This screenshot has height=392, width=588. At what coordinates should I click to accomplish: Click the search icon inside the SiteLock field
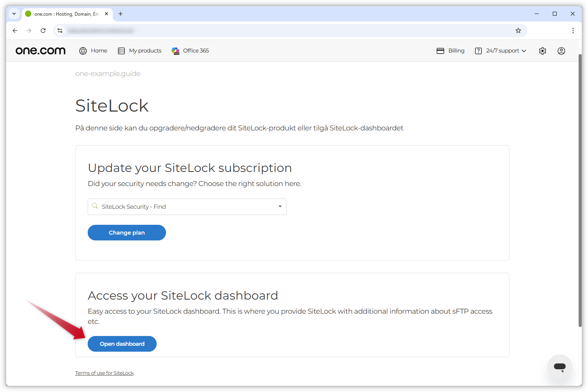click(95, 206)
